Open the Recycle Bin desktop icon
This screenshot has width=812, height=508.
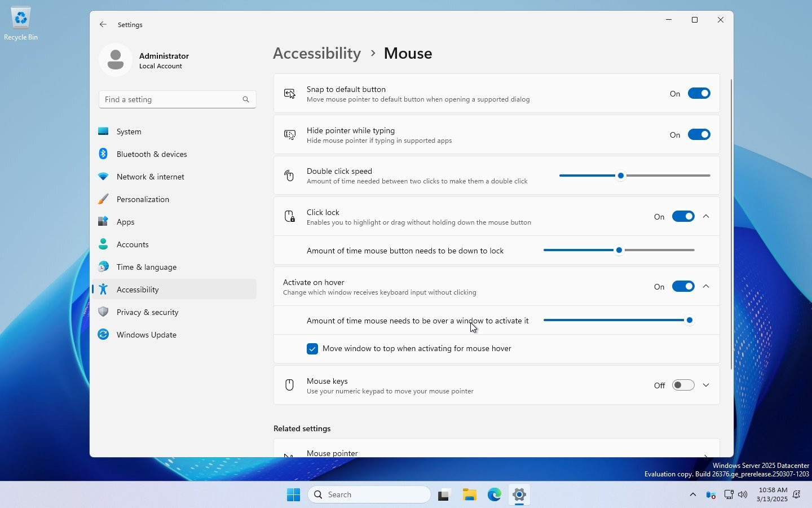[21, 24]
